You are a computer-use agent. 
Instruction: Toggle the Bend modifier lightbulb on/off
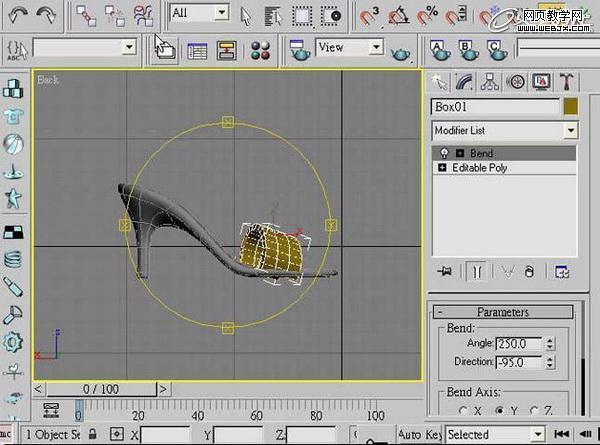coord(444,153)
